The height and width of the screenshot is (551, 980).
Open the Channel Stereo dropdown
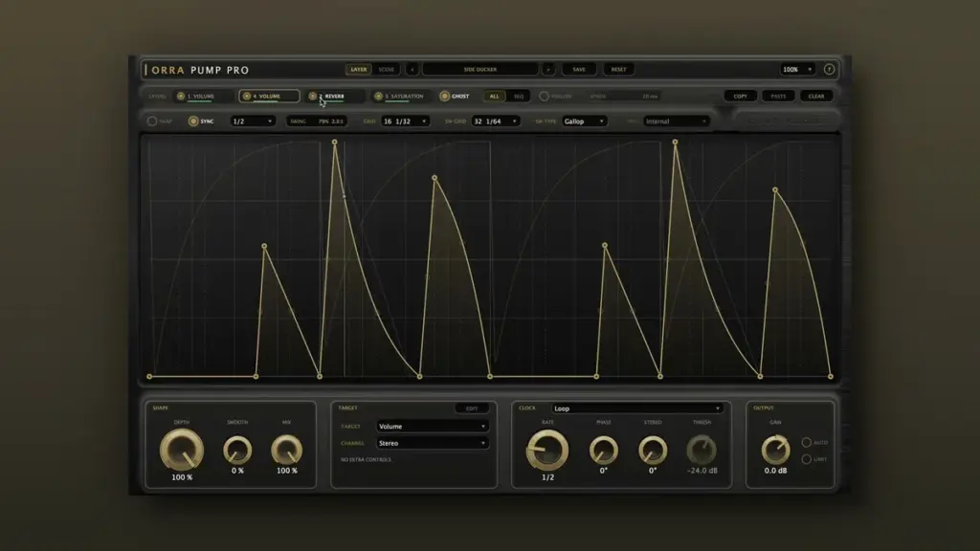tap(432, 443)
